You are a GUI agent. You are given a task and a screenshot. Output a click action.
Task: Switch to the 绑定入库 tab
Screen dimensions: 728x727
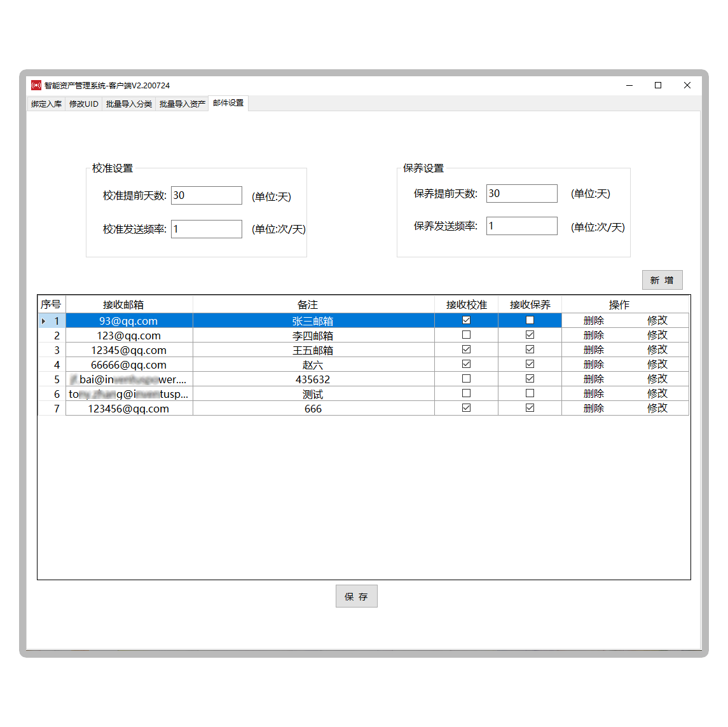[46, 104]
